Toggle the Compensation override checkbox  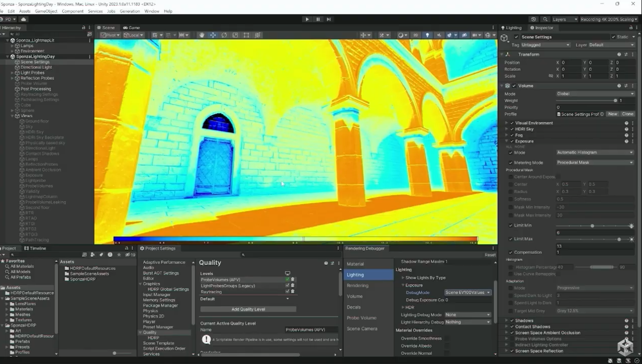pyautogui.click(x=510, y=252)
